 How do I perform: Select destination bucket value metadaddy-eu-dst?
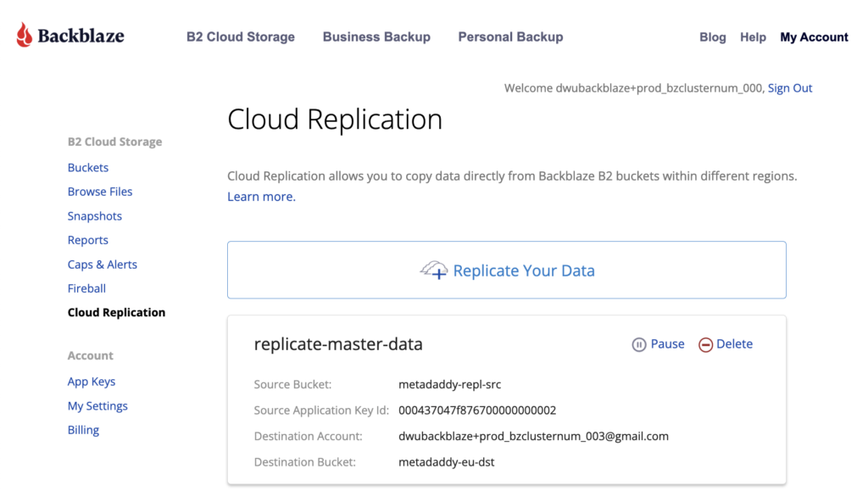coord(446,462)
